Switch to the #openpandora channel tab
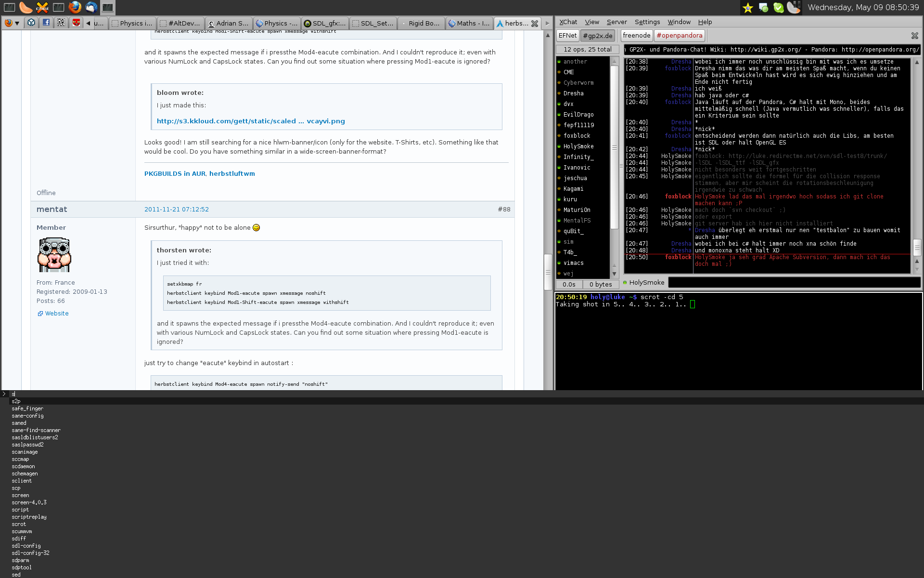Screen dimensions: 924x578 coord(680,35)
